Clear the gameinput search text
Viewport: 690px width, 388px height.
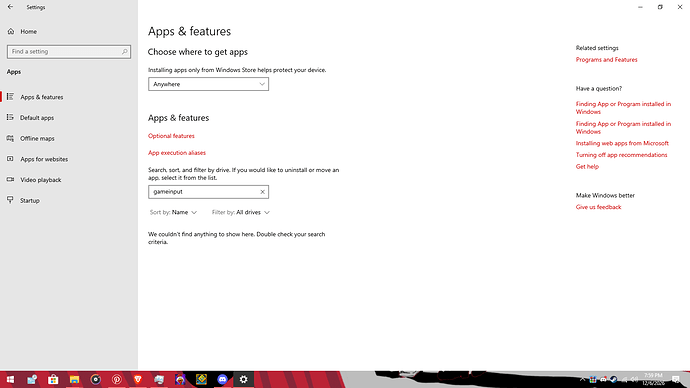[262, 192]
